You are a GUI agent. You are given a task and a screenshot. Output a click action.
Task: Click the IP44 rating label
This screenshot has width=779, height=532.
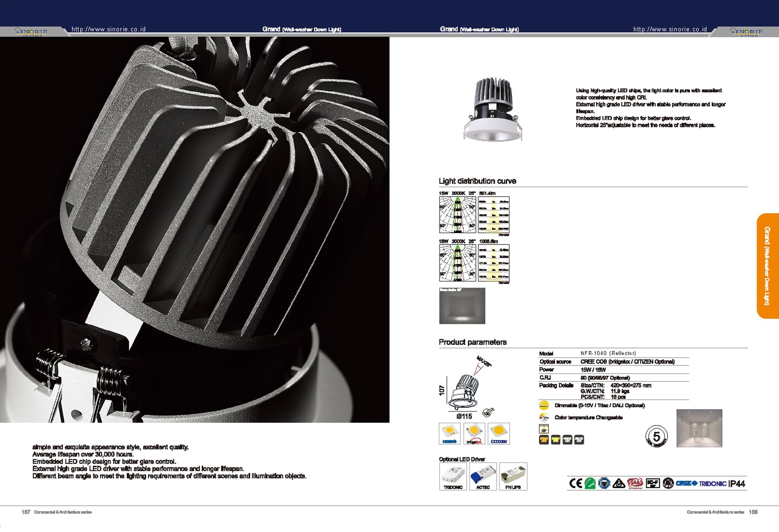pyautogui.click(x=737, y=484)
